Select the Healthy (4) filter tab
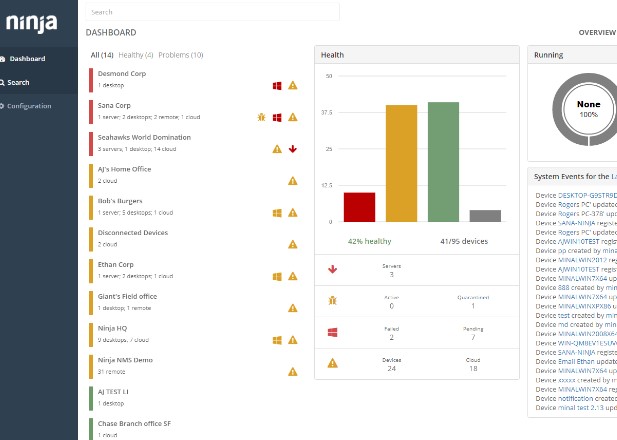The height and width of the screenshot is (440, 617). point(136,55)
